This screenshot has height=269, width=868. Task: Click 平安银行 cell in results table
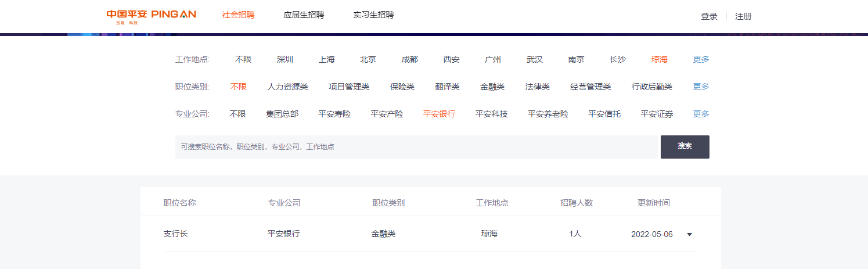(x=283, y=234)
